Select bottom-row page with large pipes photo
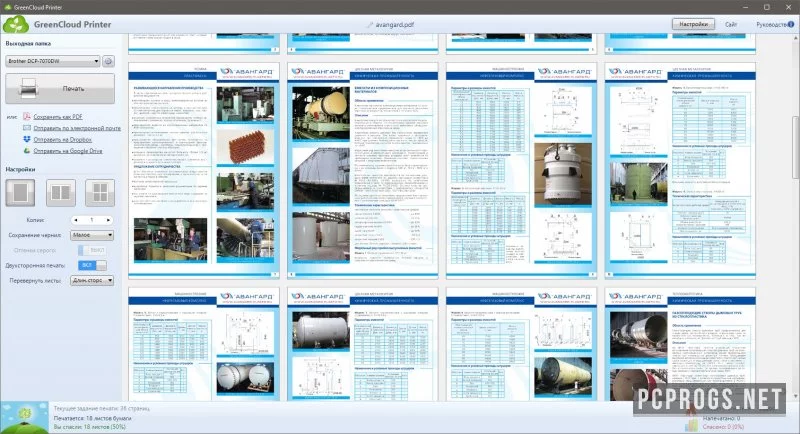 pos(680,344)
